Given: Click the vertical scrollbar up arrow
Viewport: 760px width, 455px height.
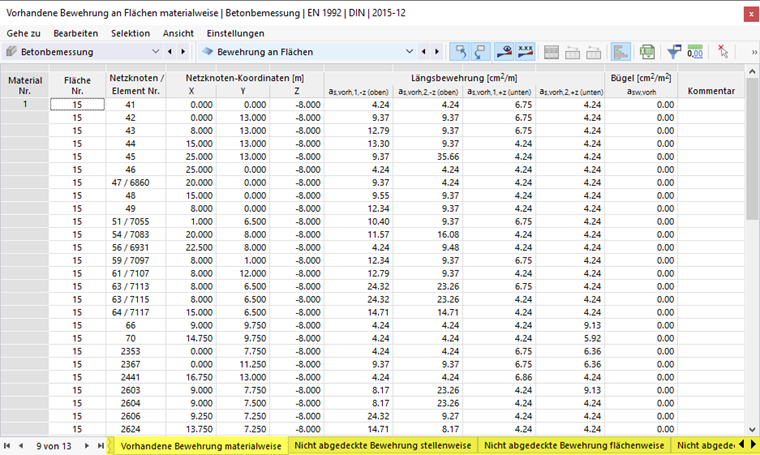Looking at the screenshot, I should point(752,71).
